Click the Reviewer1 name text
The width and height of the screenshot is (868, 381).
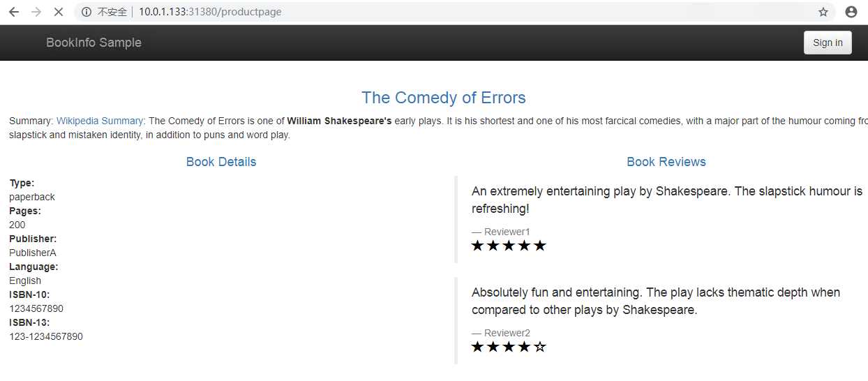tap(507, 232)
